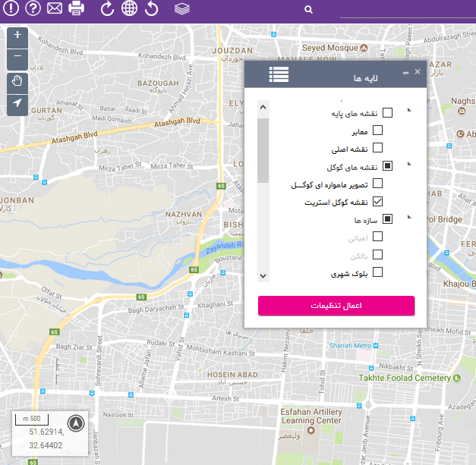Click the لایه ها panel title

pos(366,78)
